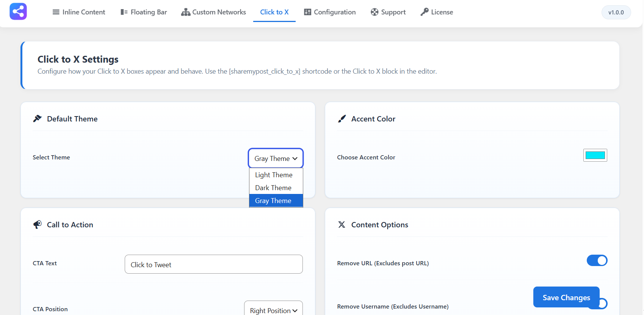Screen dimensions: 644x315
Task: Switch to the Click to X tab
Action: coord(274,12)
